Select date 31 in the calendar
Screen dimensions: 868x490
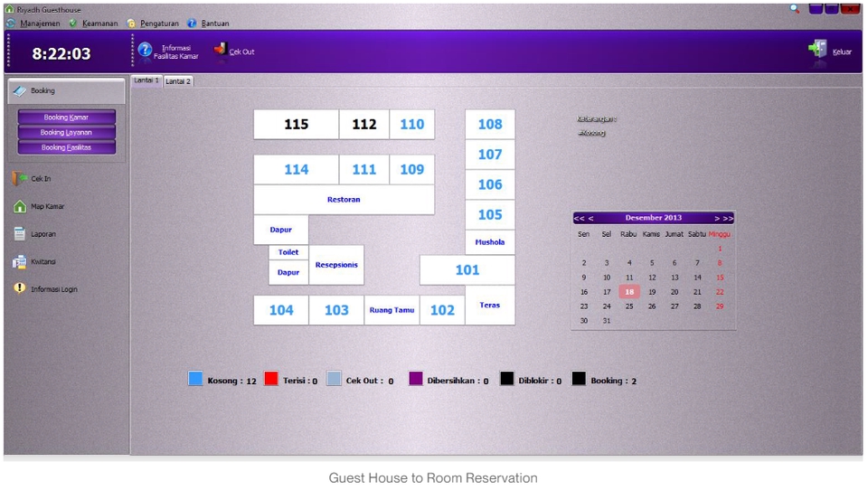coord(607,321)
